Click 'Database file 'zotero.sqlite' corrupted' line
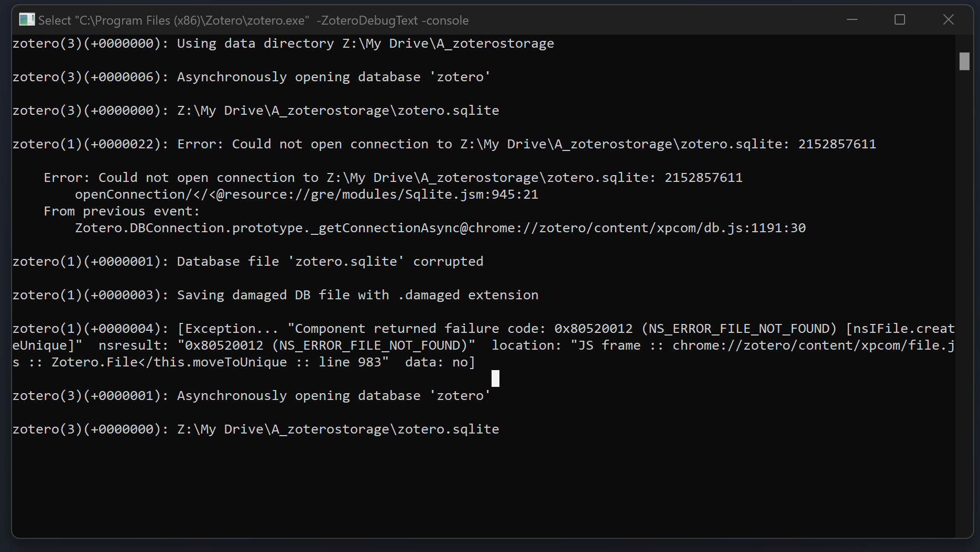The width and height of the screenshot is (980, 552). 248,262
